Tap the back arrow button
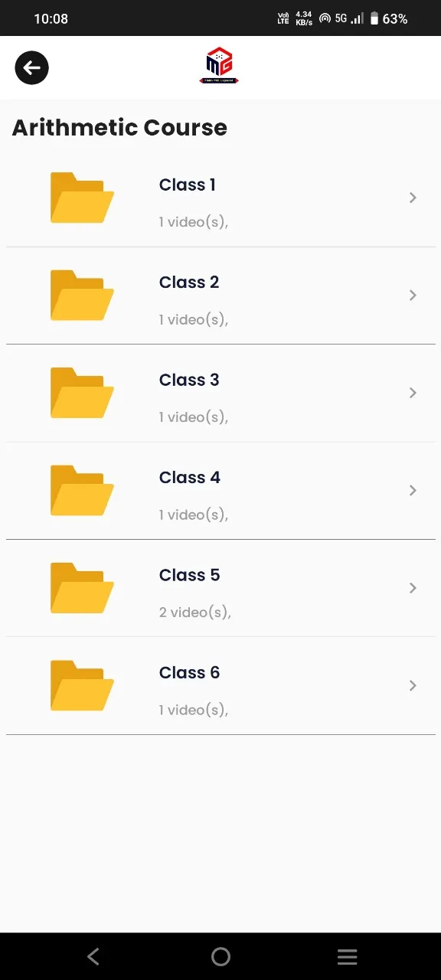Viewport: 441px width, 980px height. 32,68
